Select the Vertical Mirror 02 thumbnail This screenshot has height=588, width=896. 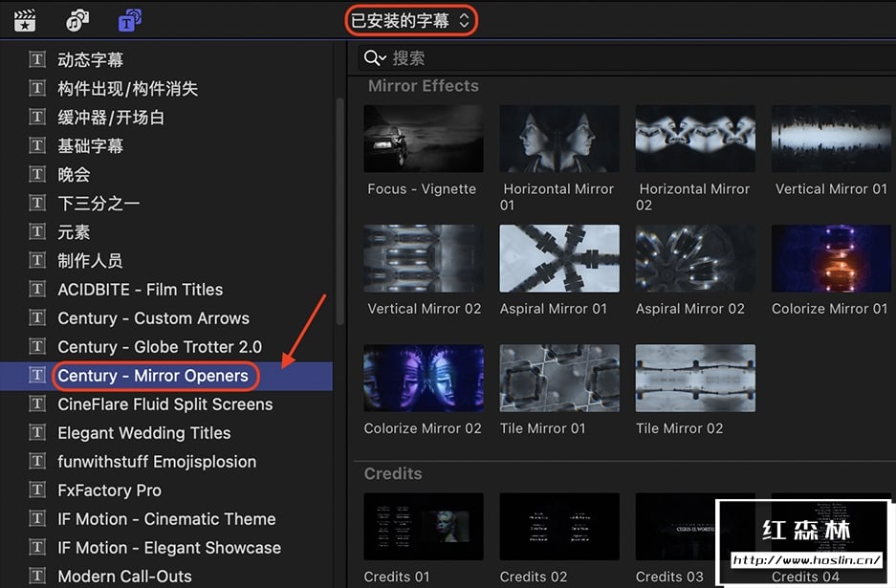pos(424,258)
